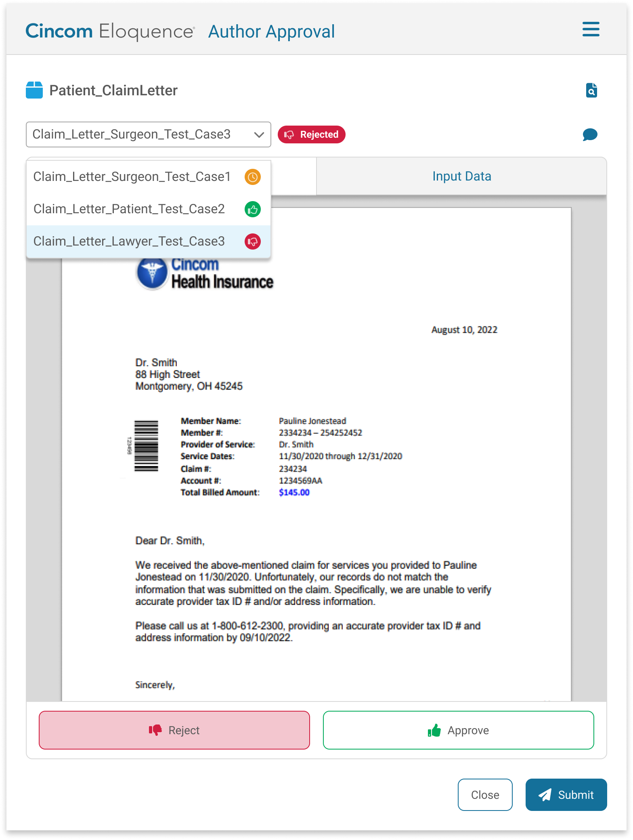Viewport: 633px width, 840px height.
Task: Click the thumbs-down icon on Reject button
Action: [x=155, y=730]
